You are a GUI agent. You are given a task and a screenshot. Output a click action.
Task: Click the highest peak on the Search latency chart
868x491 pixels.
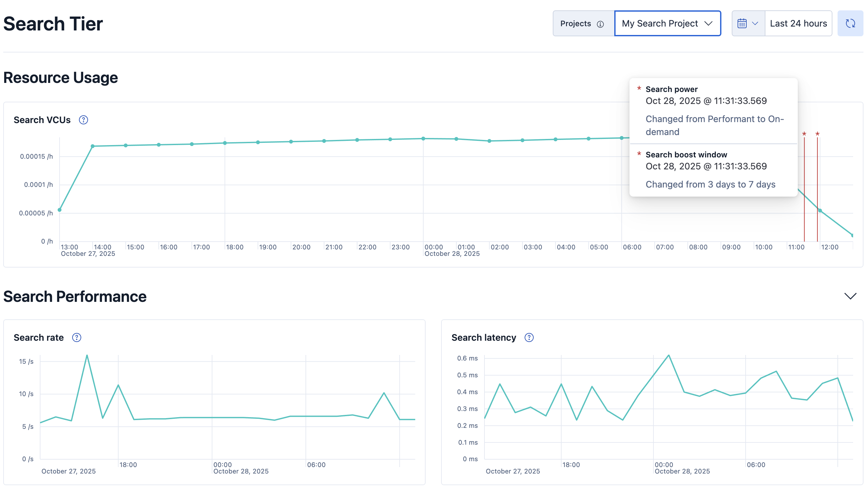668,354
